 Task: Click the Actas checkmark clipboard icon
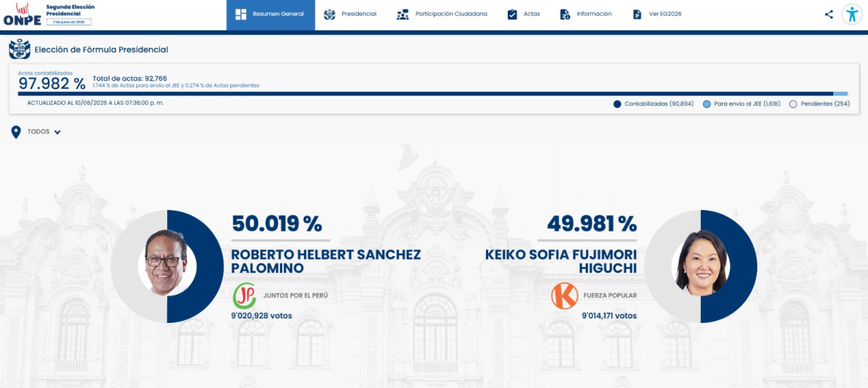[512, 14]
